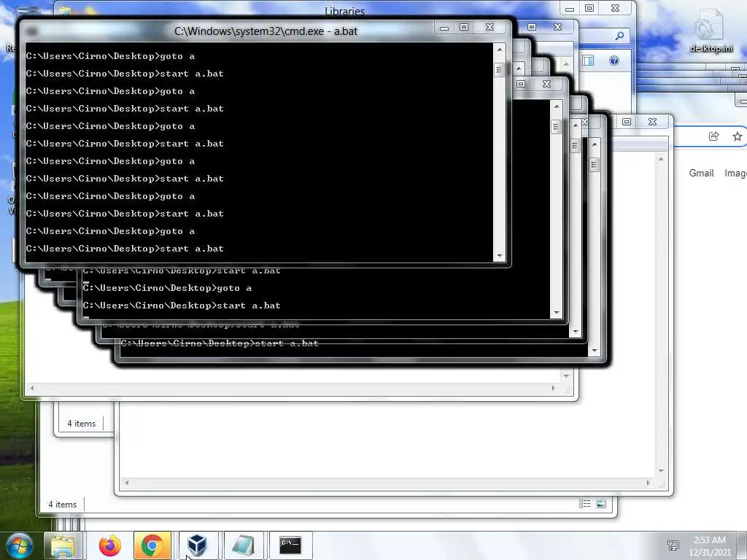Click the Libraries window title bar
Viewport: 747px width, 560px height.
[344, 10]
